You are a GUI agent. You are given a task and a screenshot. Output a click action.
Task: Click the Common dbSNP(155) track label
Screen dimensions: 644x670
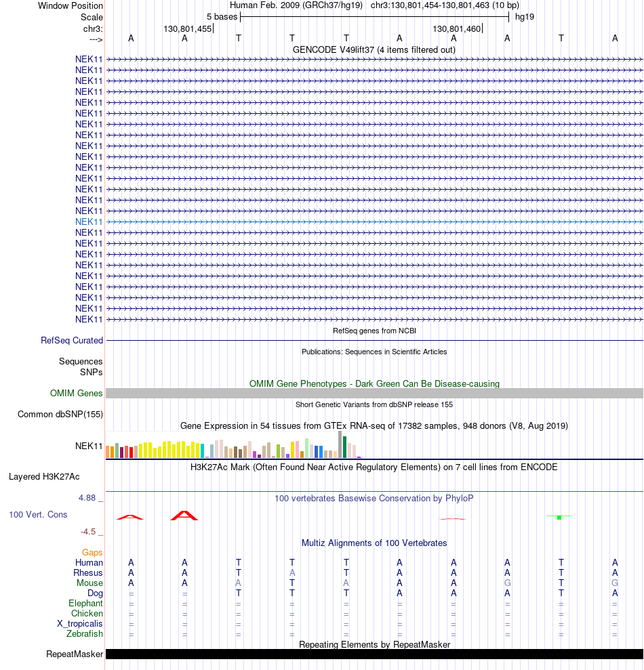point(60,414)
